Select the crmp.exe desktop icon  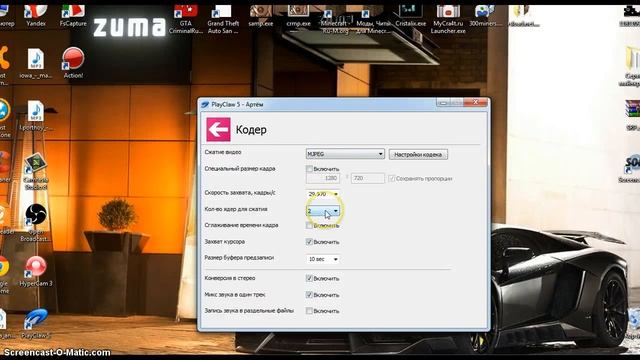(x=298, y=16)
